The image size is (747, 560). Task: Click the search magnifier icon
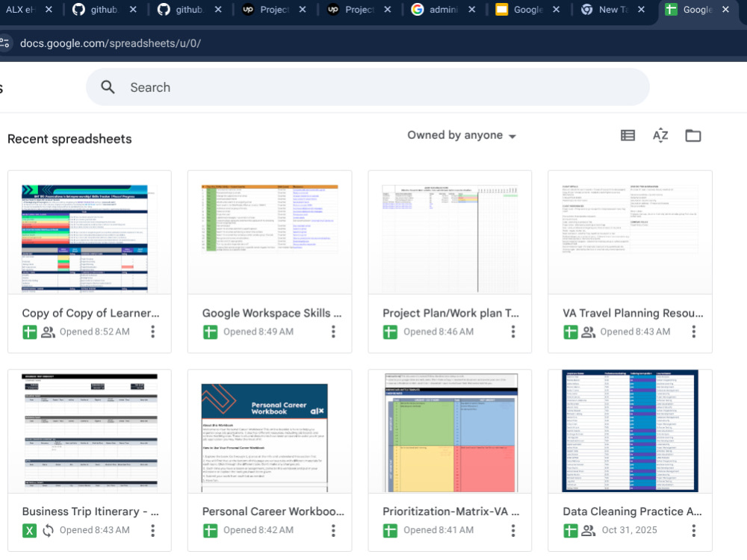(x=108, y=87)
